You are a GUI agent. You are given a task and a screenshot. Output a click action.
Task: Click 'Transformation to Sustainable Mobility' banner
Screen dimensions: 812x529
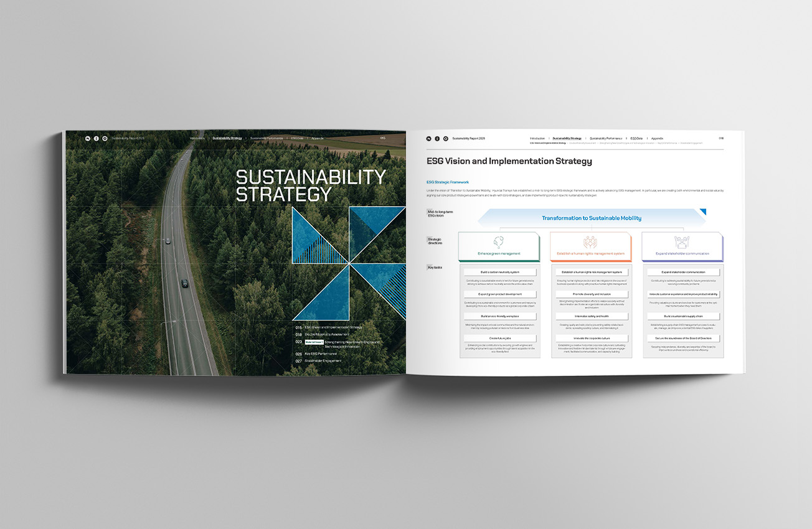591,218
